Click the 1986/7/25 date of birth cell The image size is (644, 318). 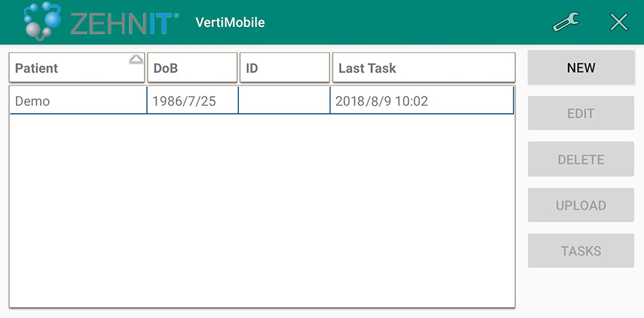[192, 101]
